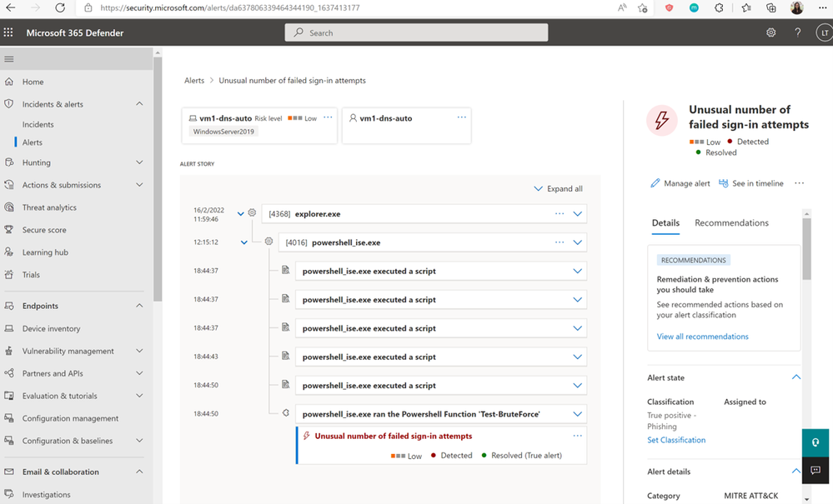Expand Actions & submissions chevron

pyautogui.click(x=139, y=185)
